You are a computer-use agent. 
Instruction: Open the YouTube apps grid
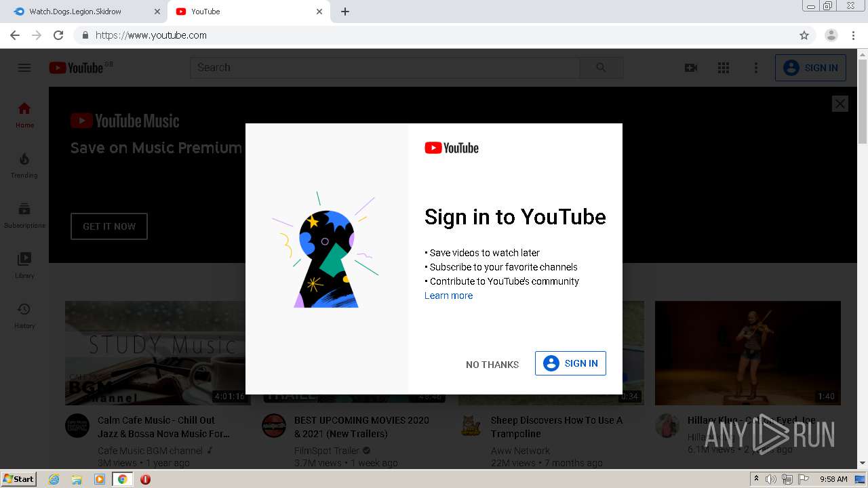pos(724,68)
